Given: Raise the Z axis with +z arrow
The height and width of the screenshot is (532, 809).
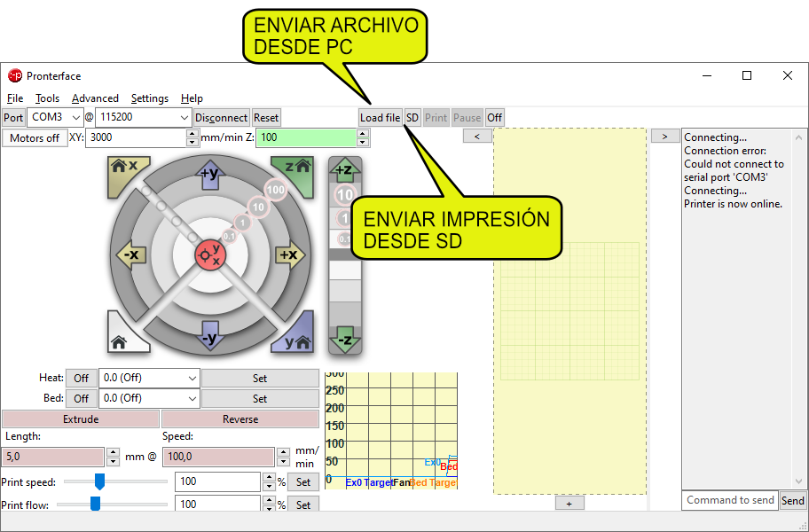Looking at the screenshot, I should pyautogui.click(x=345, y=170).
